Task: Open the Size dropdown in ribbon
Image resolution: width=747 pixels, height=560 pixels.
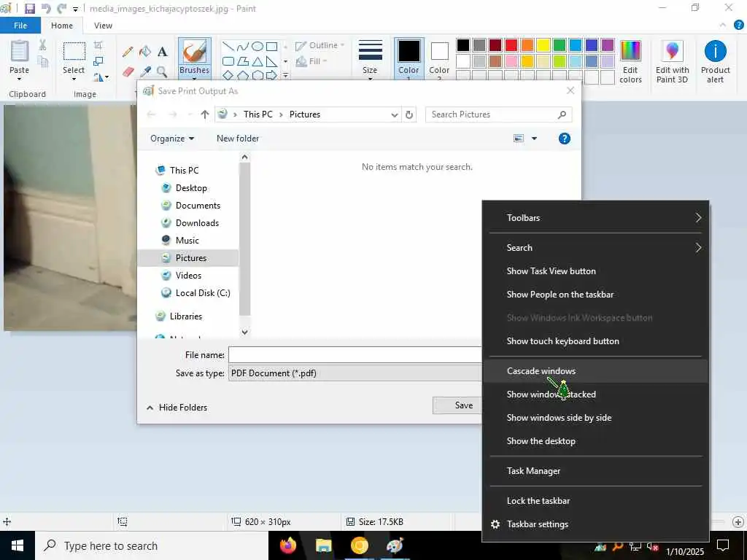Action: (370, 59)
